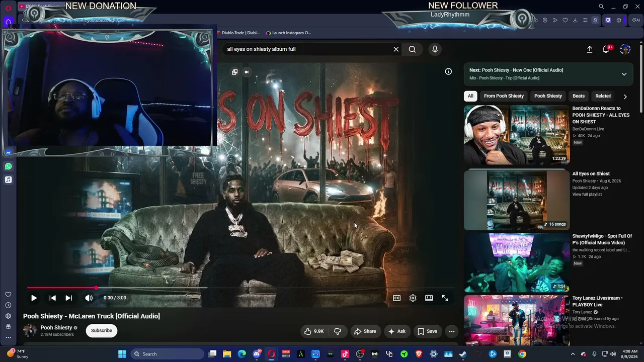Open the Twitch extension in Opera toolbar

pos(608,20)
